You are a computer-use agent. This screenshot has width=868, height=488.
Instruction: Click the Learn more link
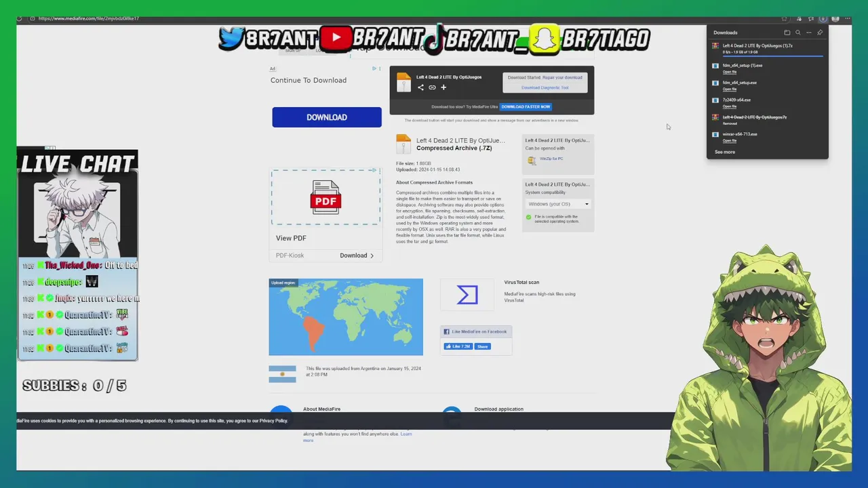pos(406,434)
